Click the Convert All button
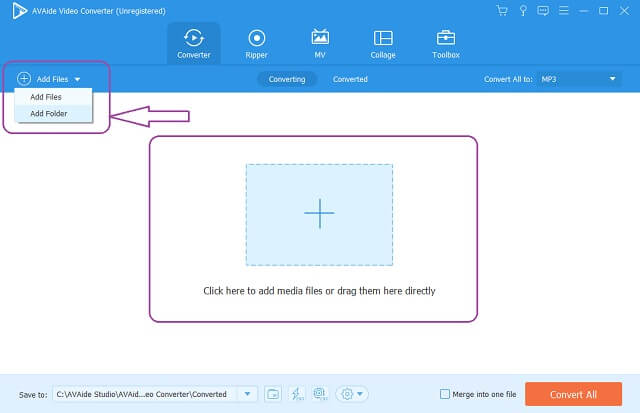 click(573, 394)
